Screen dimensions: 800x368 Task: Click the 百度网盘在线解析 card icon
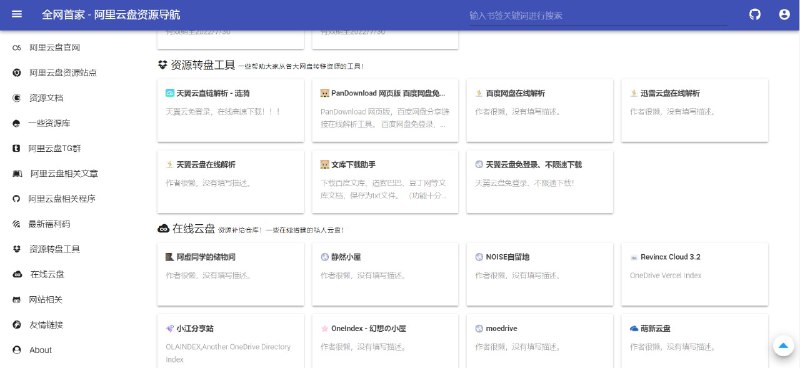click(479, 93)
